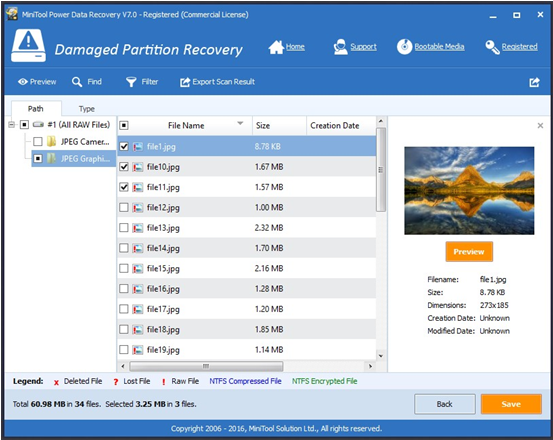Close the preview pane with X
Image resolution: width=553 pixels, height=440 pixels.
[x=540, y=126]
